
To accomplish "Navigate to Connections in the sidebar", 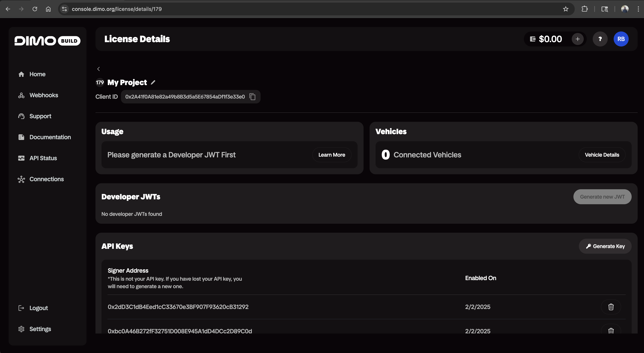I will (46, 179).
